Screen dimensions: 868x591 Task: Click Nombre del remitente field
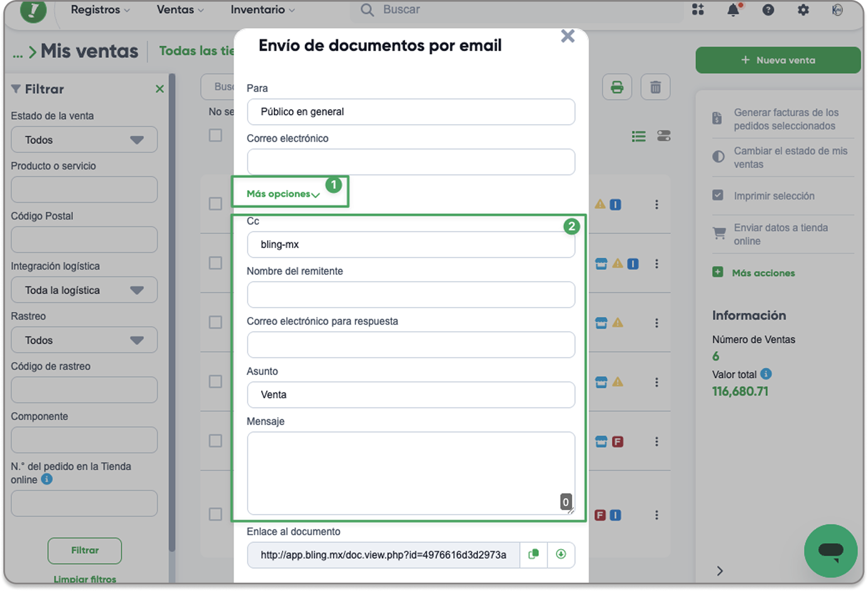411,294
